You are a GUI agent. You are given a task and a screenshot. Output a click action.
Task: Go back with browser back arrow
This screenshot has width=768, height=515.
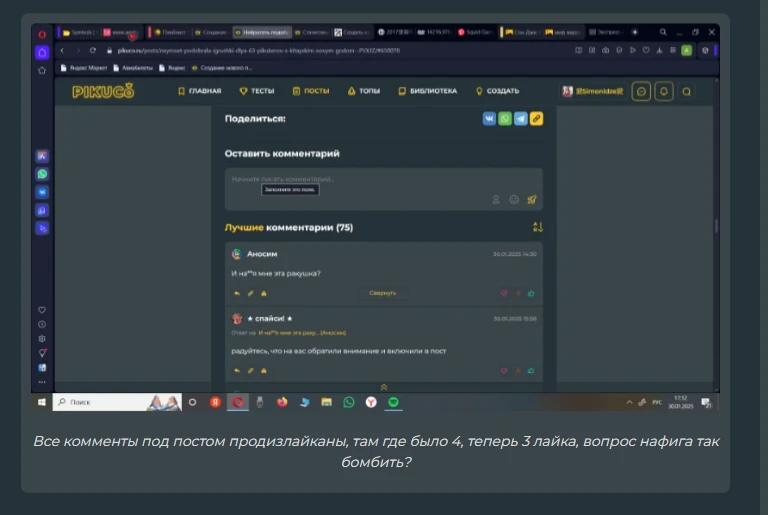pos(63,50)
